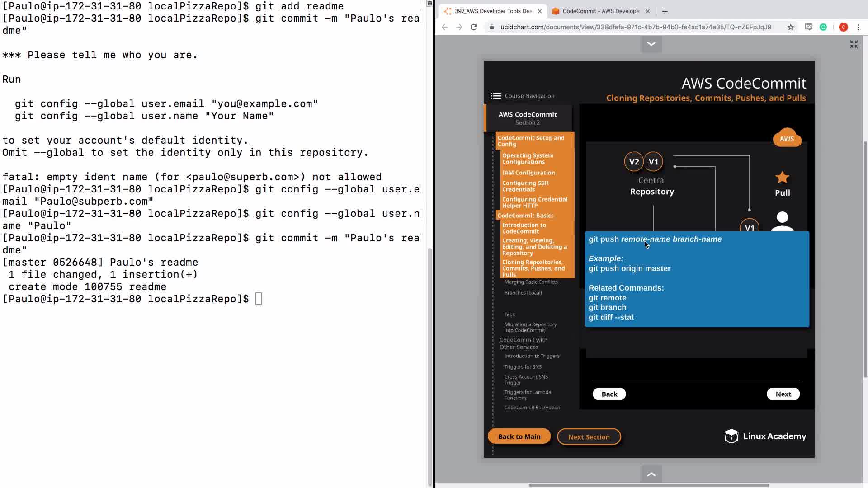Viewport: 868px width, 488px height.
Task: Click the green Grammarly extension icon
Action: point(823,27)
